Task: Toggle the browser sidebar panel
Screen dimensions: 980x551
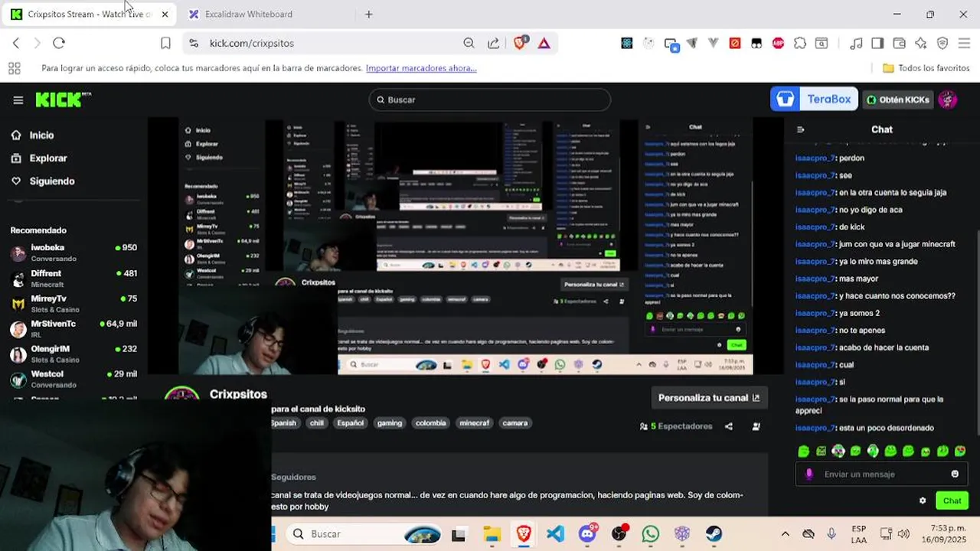Action: pyautogui.click(x=877, y=43)
